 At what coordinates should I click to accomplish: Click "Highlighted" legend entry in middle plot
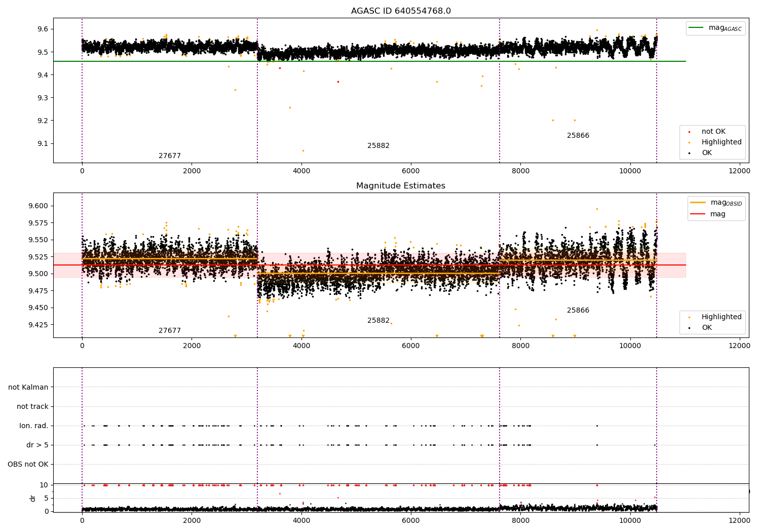tap(721, 317)
